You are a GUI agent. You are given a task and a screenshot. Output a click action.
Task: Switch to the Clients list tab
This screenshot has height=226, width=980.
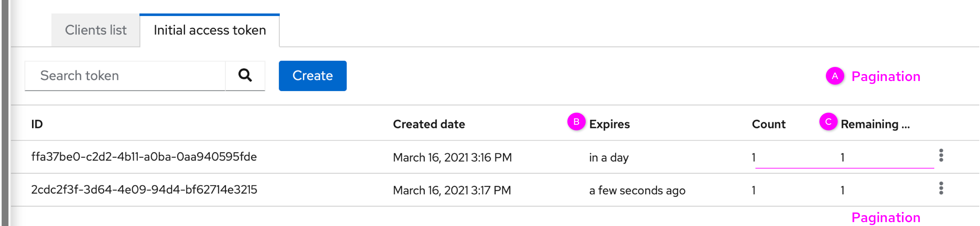click(x=96, y=30)
